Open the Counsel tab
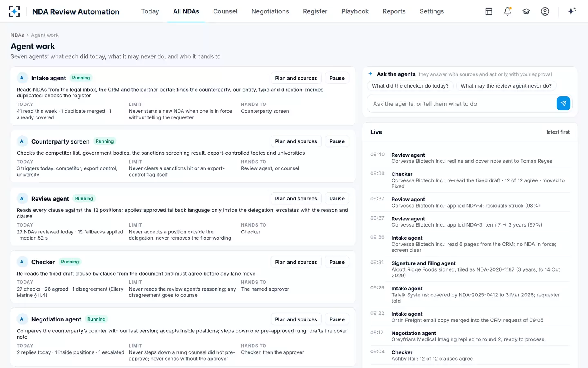588x368 pixels. 225,11
